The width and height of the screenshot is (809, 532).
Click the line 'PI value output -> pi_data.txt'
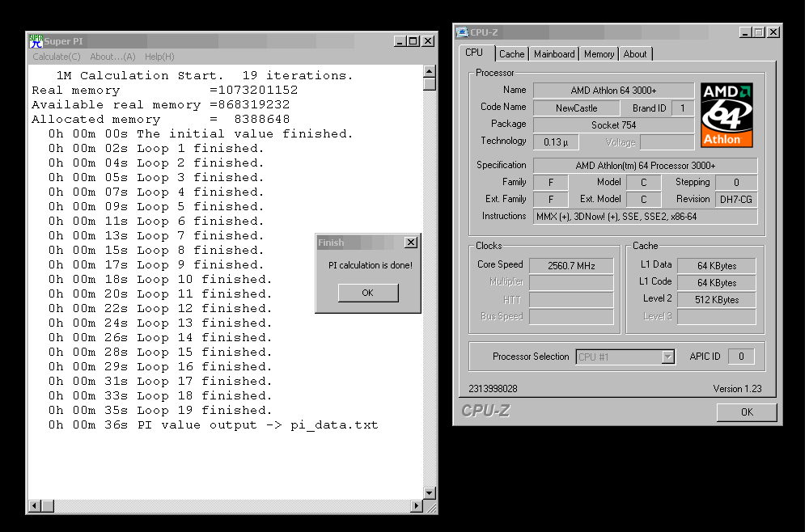tap(257, 425)
